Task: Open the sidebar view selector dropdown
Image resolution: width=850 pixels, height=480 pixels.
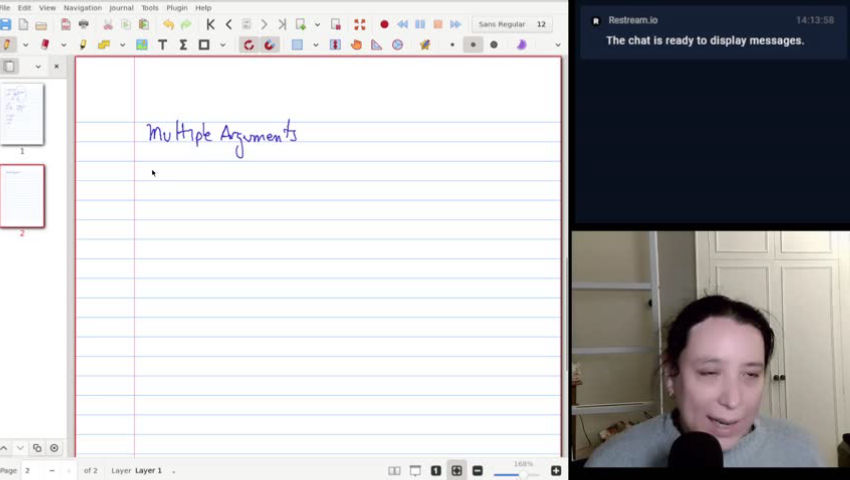Action: pyautogui.click(x=38, y=67)
